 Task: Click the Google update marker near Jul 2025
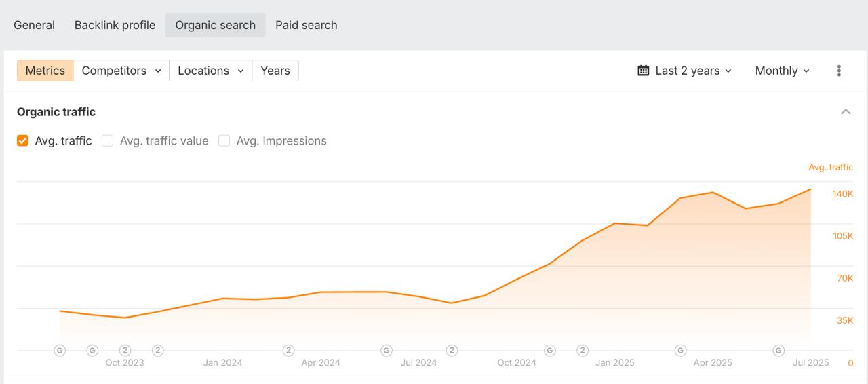[x=778, y=351]
